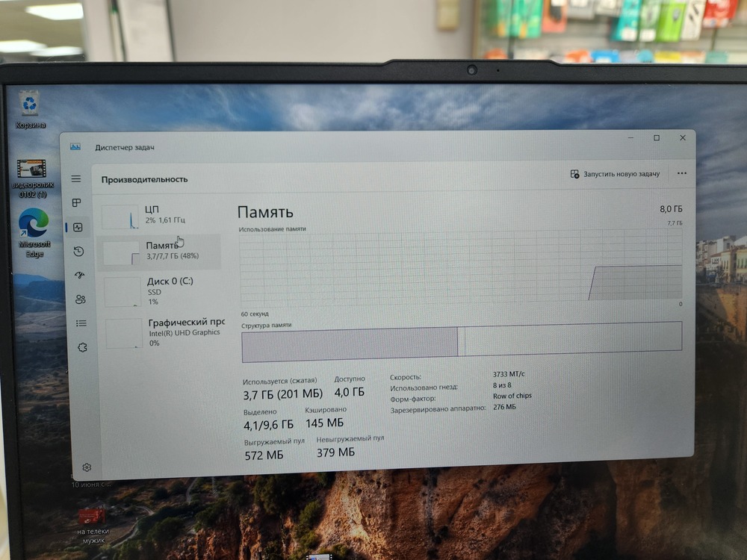Click the memory usage graph
This screenshot has width=747, height=560.
tap(462, 269)
